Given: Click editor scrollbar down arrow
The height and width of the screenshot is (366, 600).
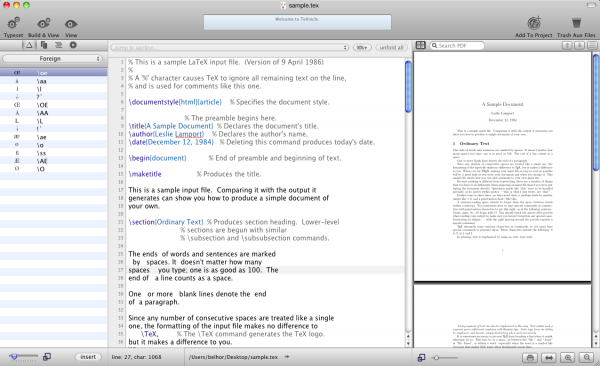Looking at the screenshot, I should pos(408,343).
